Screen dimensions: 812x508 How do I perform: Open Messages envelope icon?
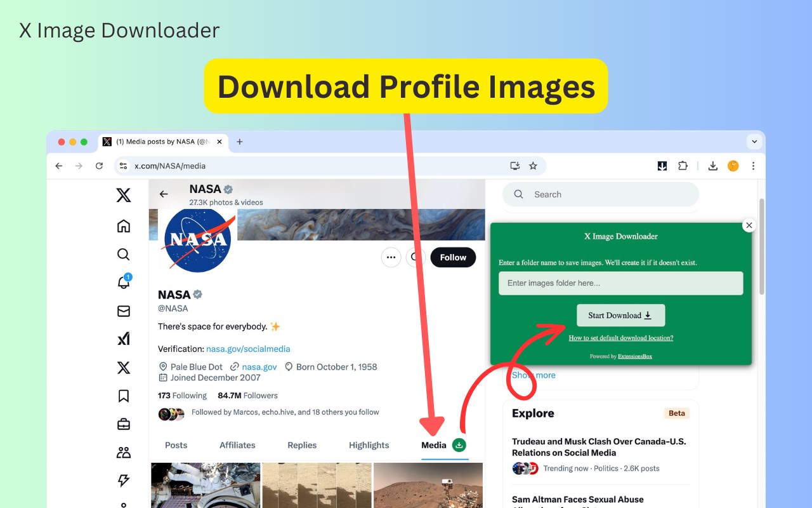coord(124,311)
